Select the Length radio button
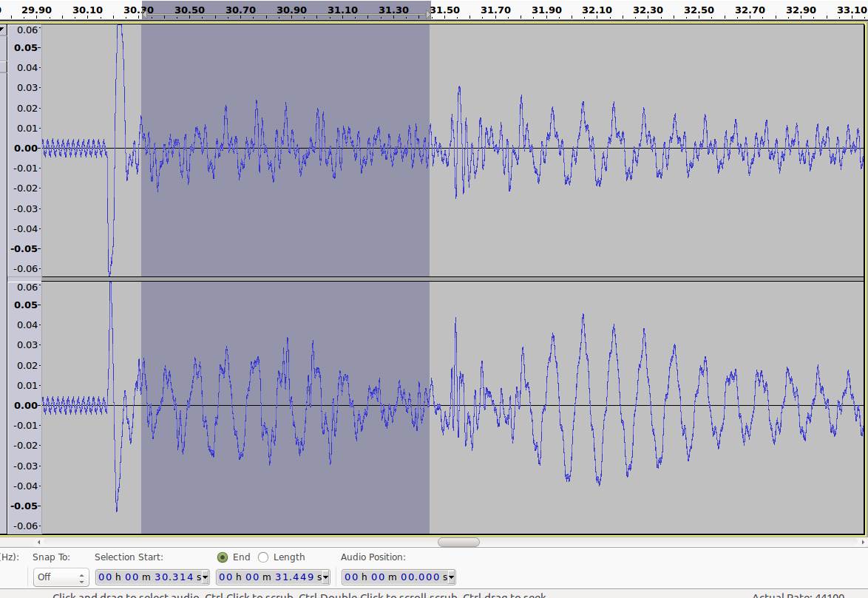Viewport: 868px width, 598px height. coord(263,557)
